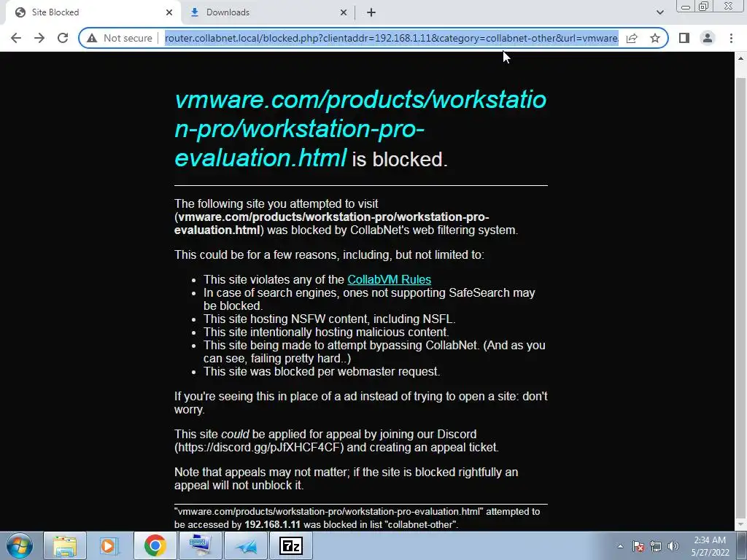Open the browser side panel
The height and width of the screenshot is (560, 747).
[684, 38]
